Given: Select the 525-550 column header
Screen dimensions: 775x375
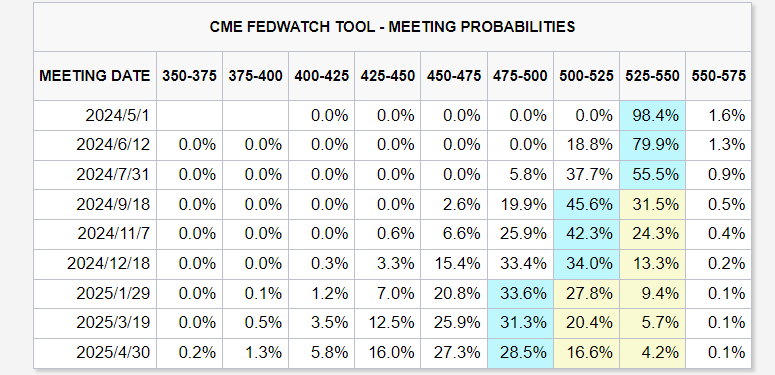Looking at the screenshot, I should click(x=652, y=76).
